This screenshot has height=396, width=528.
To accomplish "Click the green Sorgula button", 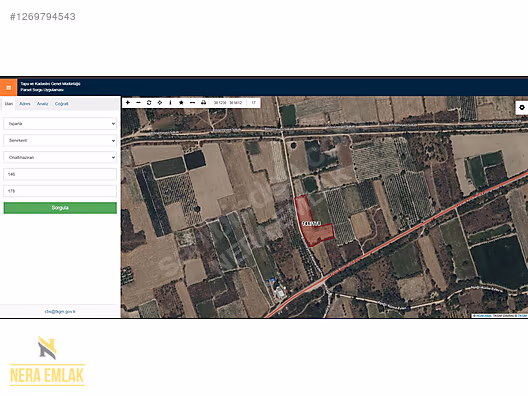I will (60, 208).
